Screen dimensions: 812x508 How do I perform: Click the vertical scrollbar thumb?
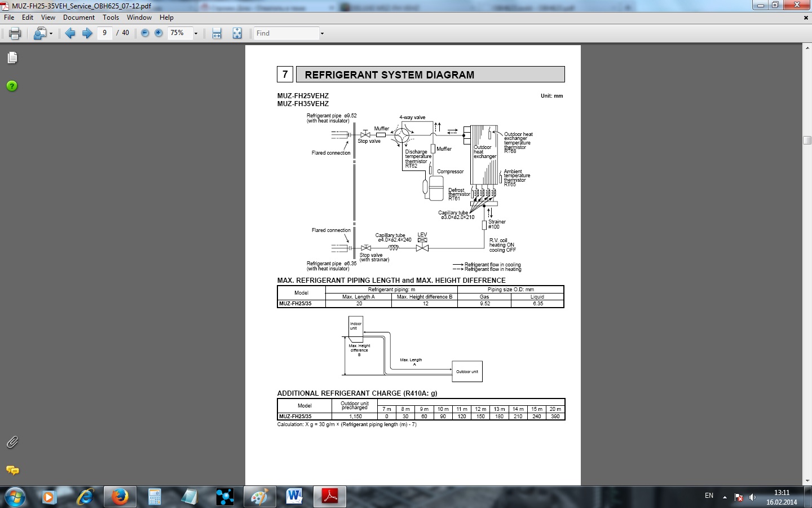tap(807, 141)
